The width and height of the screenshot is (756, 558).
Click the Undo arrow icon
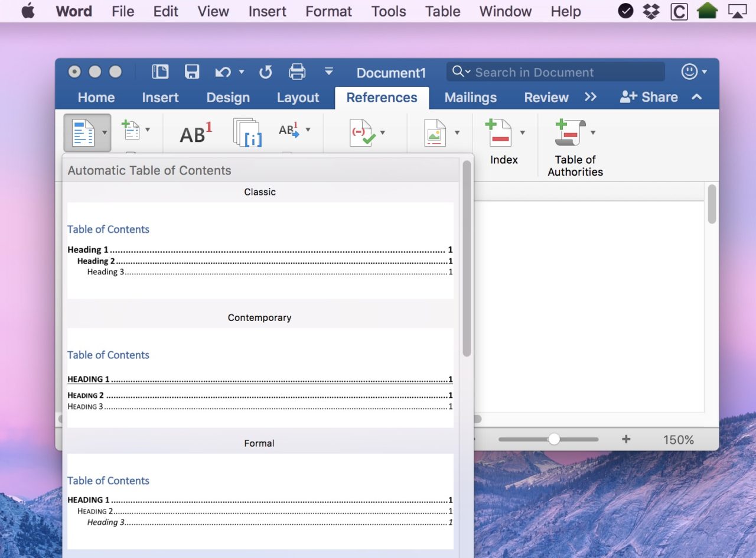pyautogui.click(x=223, y=72)
